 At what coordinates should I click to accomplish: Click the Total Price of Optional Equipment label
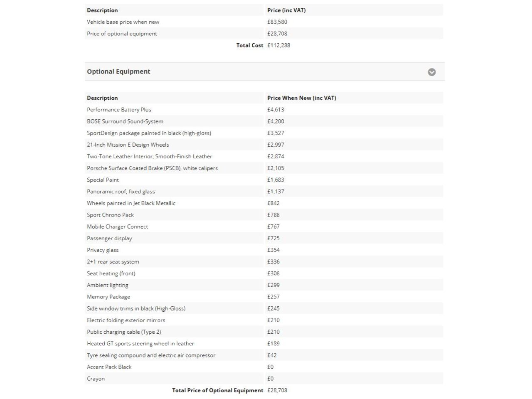pos(217,390)
